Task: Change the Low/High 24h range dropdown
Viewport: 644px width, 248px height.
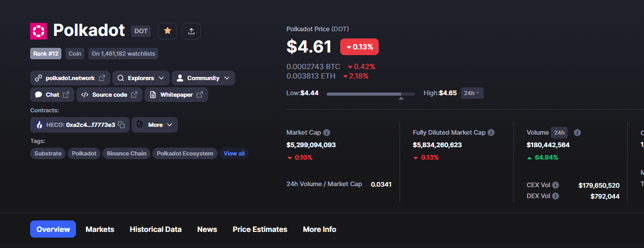Action: coord(472,93)
